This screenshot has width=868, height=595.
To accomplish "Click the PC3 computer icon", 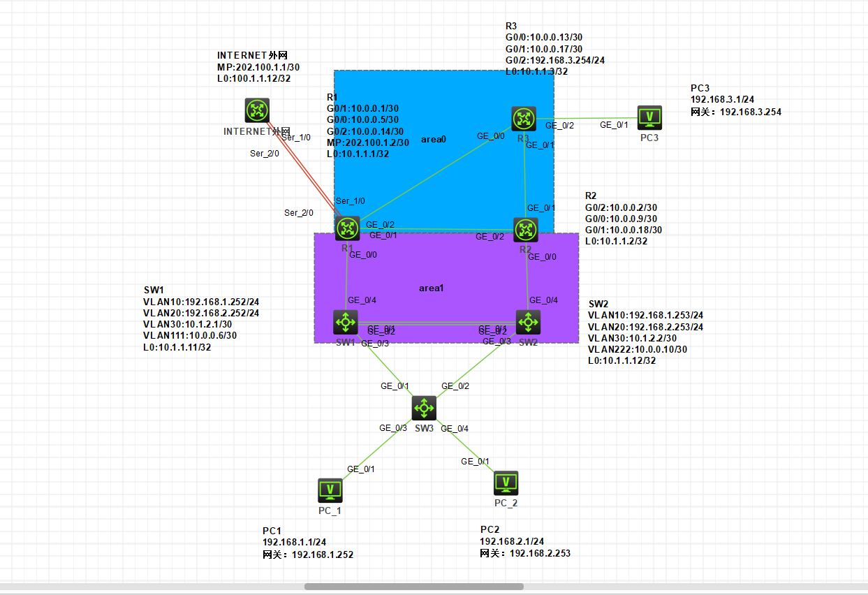I will tap(649, 117).
